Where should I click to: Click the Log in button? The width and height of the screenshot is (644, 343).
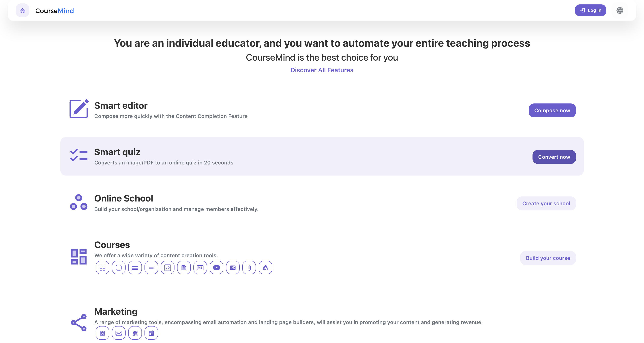590,10
